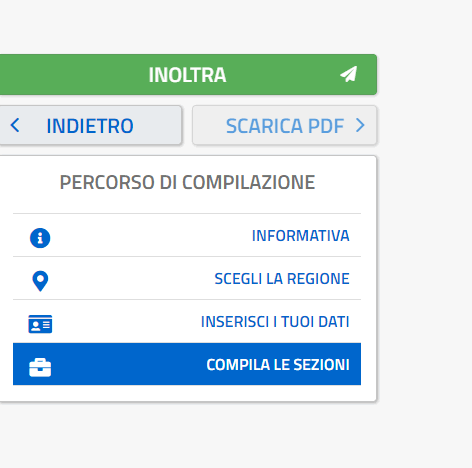The width and height of the screenshot is (472, 468).
Task: Download the file via SCARICA PDF
Action: click(x=285, y=125)
